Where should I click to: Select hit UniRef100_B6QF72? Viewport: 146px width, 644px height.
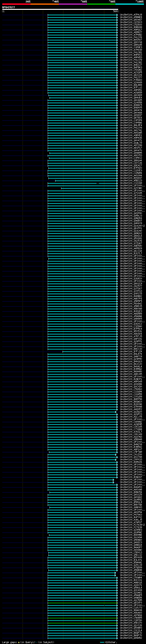click(131, 633)
